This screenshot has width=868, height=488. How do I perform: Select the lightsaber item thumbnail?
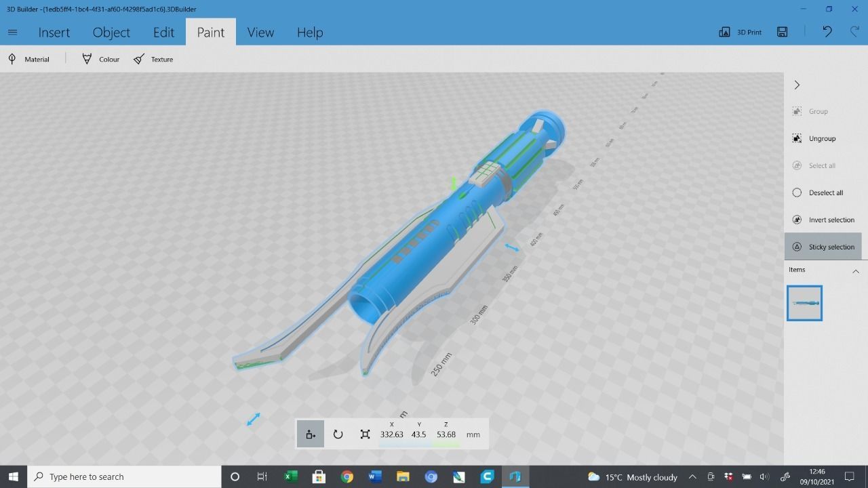[x=804, y=303]
